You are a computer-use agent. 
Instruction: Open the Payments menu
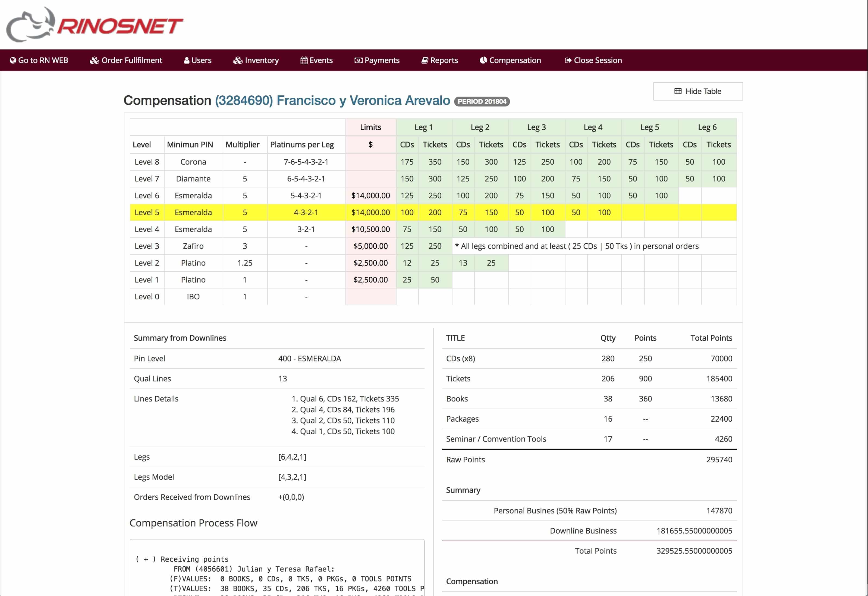point(377,60)
